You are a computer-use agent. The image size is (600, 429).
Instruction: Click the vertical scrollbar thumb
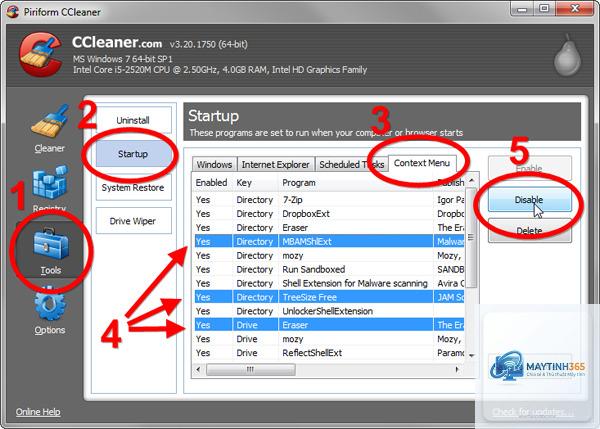471,237
